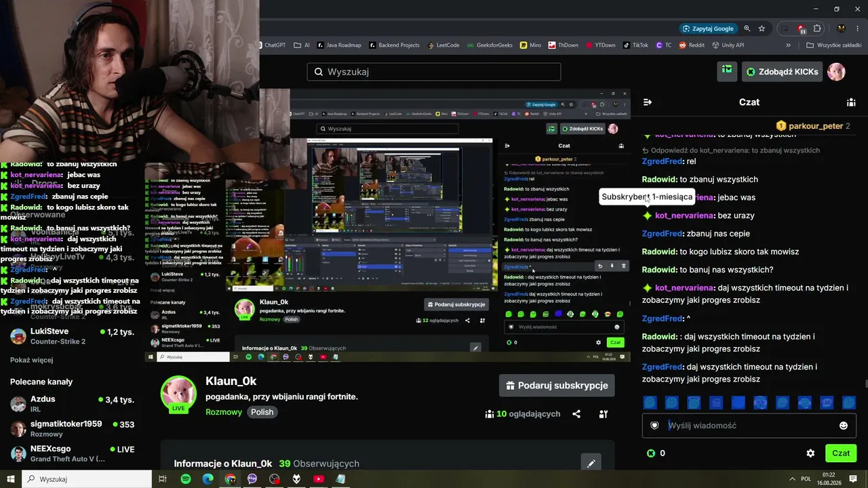Click the page vertical scrollbar
Screen dimensions: 868x488
865,385
